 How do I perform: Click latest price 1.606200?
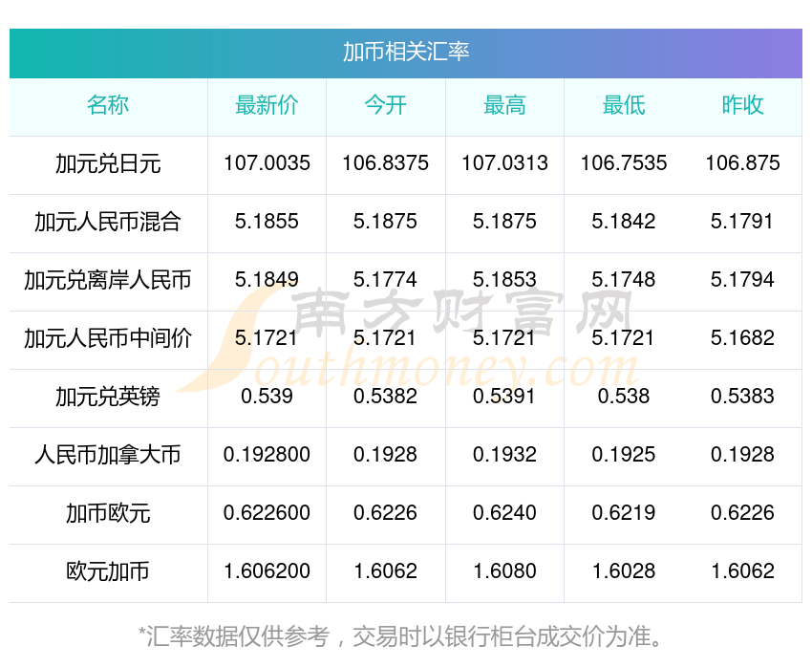[x=267, y=571]
